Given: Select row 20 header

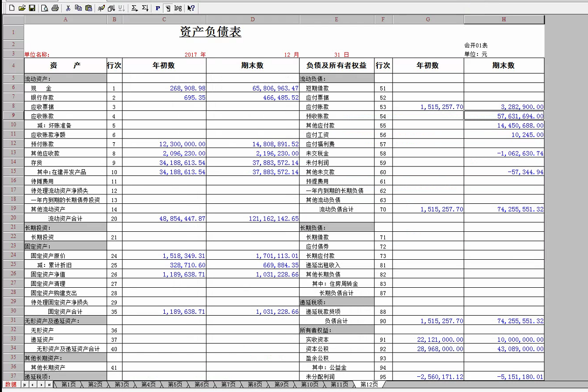Looking at the screenshot, I should (13, 218).
